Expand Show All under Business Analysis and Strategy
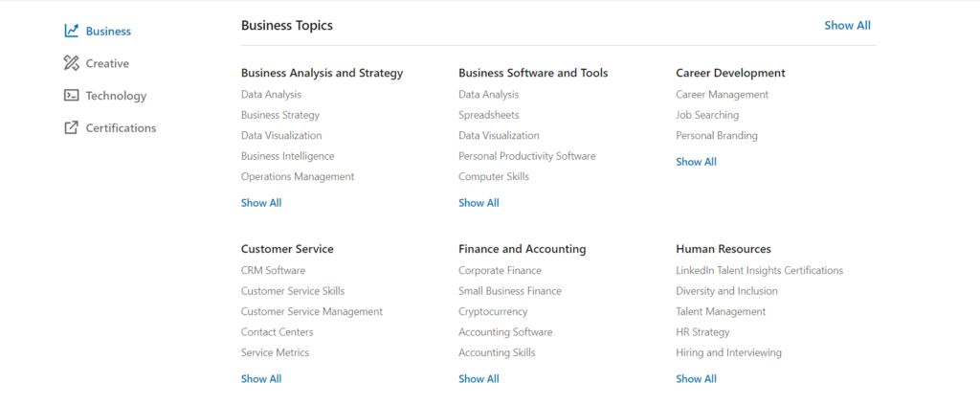980x406 pixels. point(261,203)
